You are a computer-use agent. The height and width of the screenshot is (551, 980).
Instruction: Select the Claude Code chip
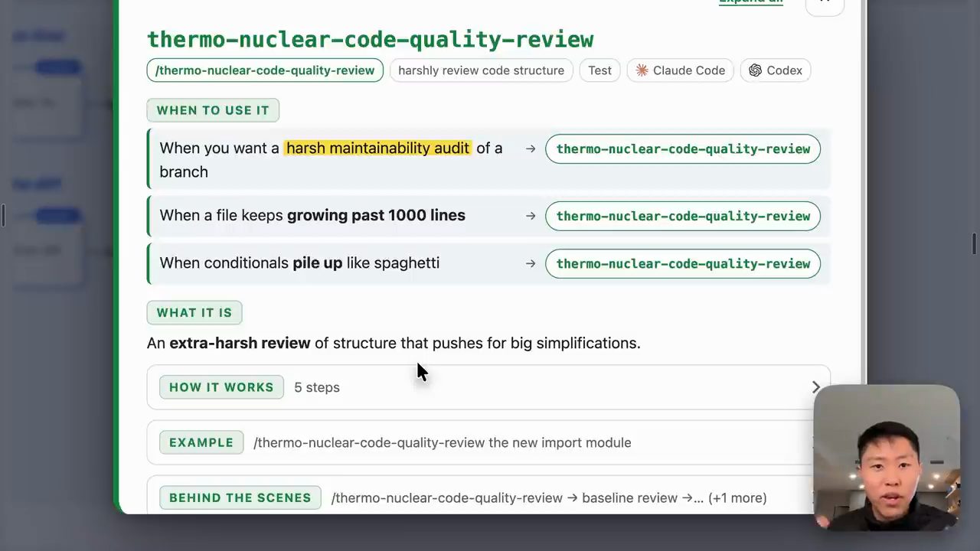tap(681, 70)
